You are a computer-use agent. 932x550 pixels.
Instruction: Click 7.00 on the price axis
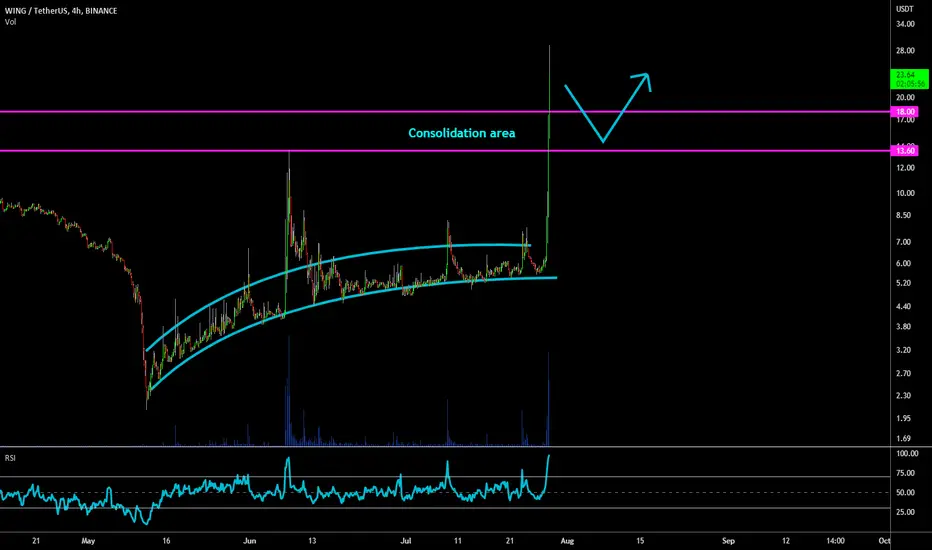(903, 242)
